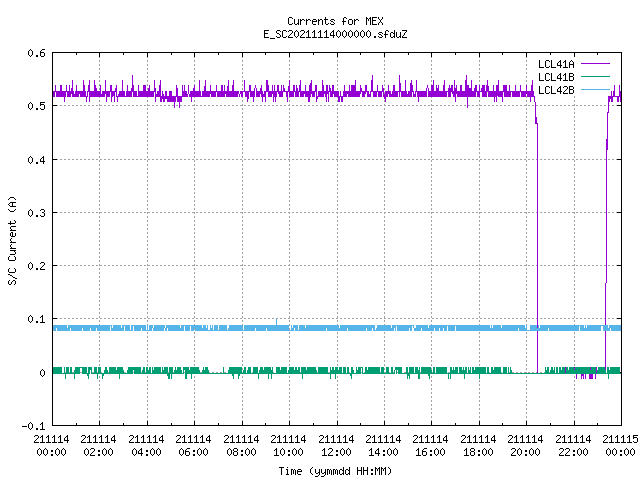Click the blue LCL42B legend line sample
Image resolution: width=640 pixels, height=480 pixels.
[595, 89]
